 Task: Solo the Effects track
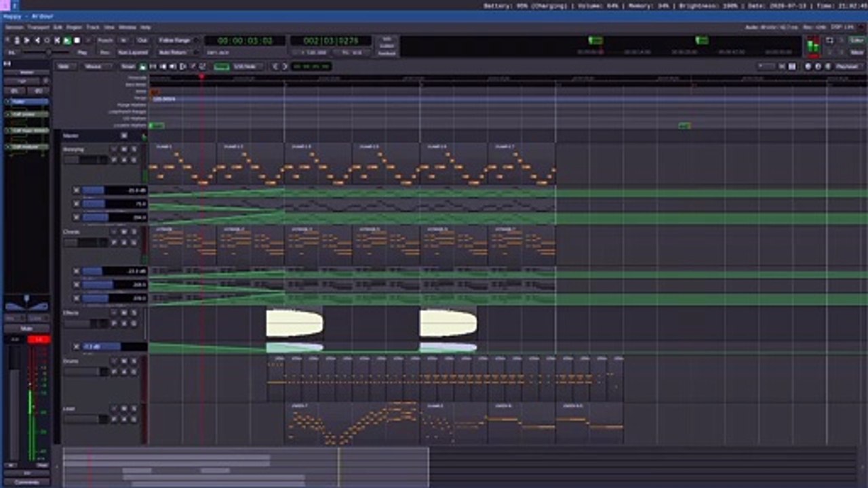134,313
